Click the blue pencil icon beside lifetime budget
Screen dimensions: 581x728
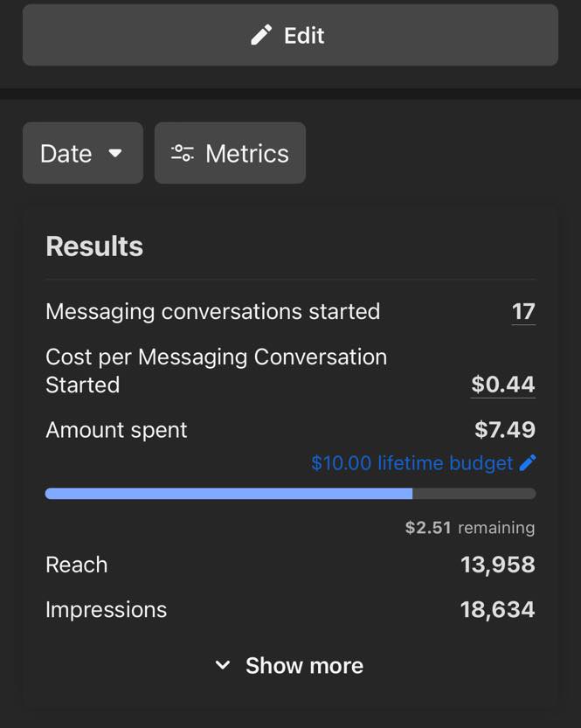click(528, 463)
